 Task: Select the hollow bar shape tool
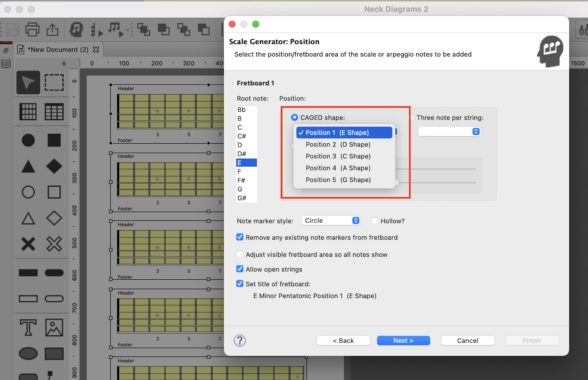point(28,298)
